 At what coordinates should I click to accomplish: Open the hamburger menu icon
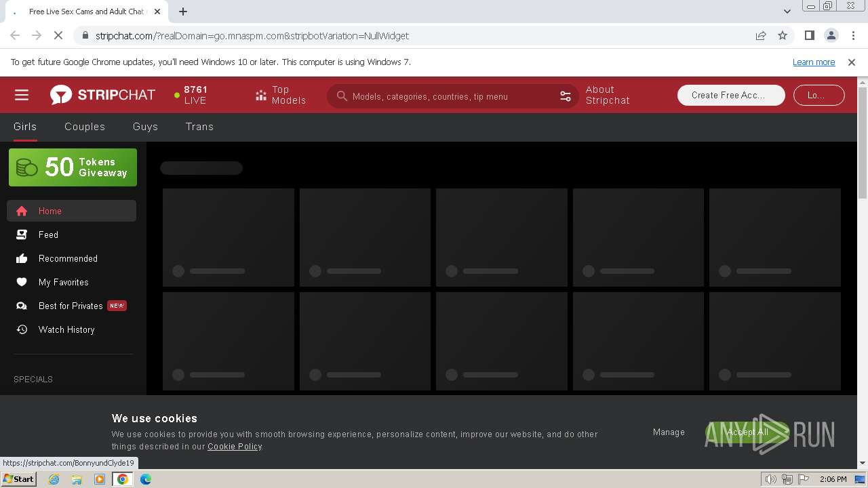click(x=22, y=95)
